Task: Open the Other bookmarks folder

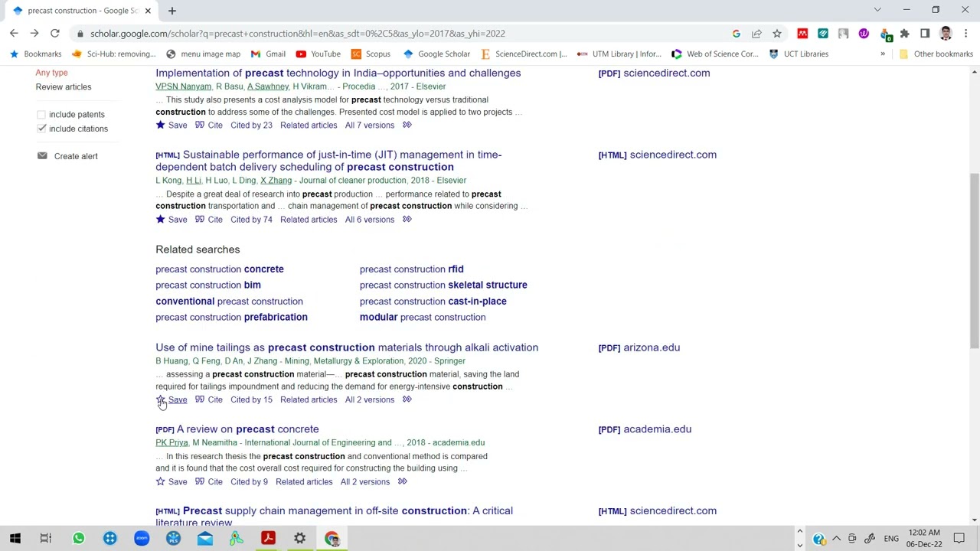Action: 938,54
